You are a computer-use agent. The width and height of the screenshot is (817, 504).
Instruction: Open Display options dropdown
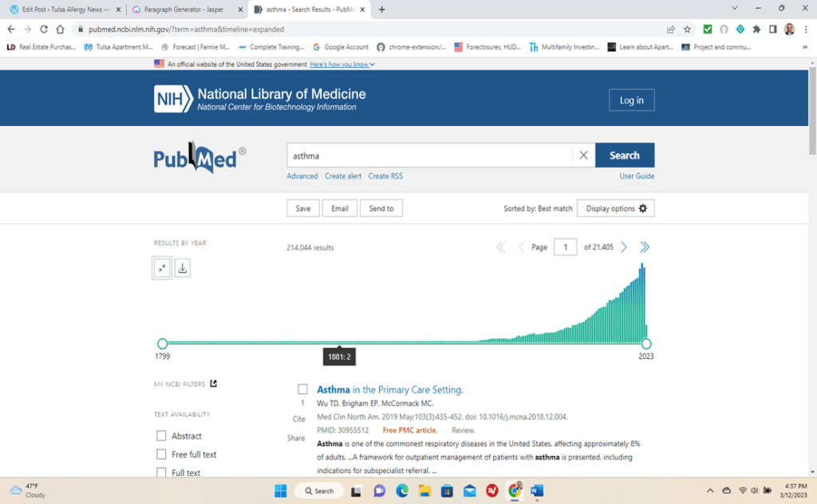615,208
